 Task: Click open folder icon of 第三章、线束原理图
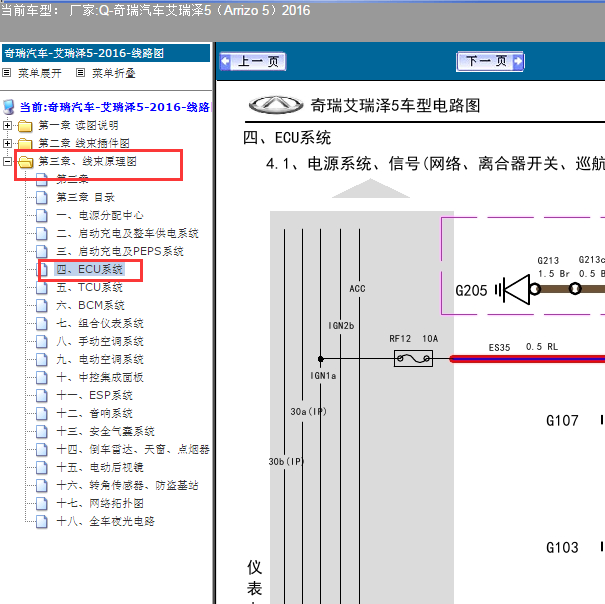click(25, 162)
